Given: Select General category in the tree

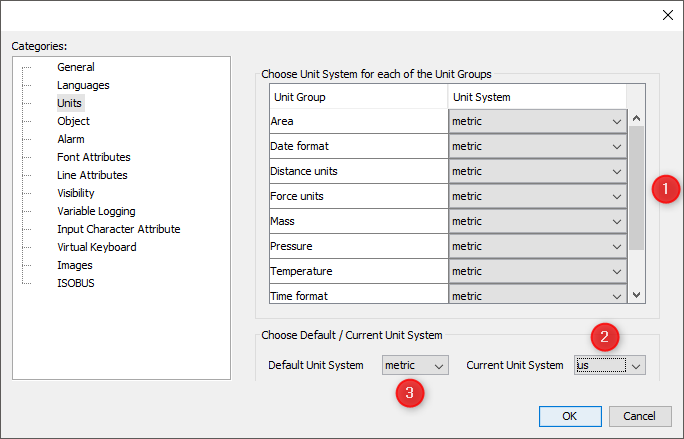Looking at the screenshot, I should tap(76, 67).
